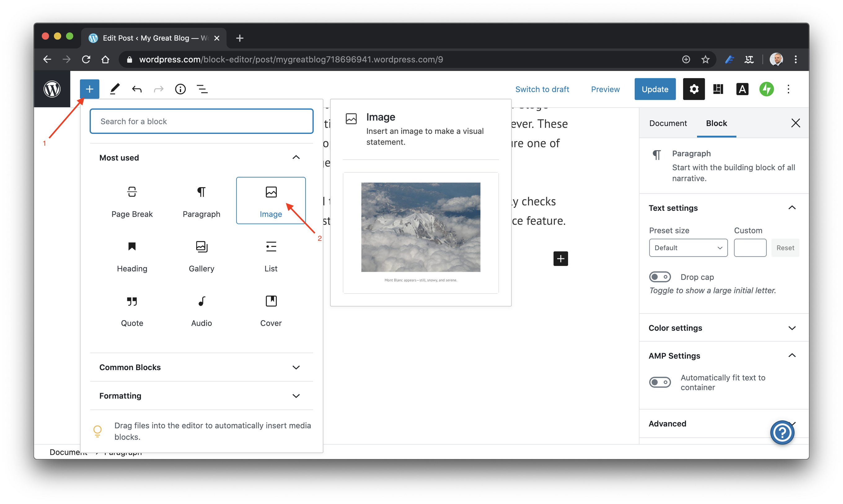Reload the browser page
Screen dimensions: 843x504
[86, 60]
